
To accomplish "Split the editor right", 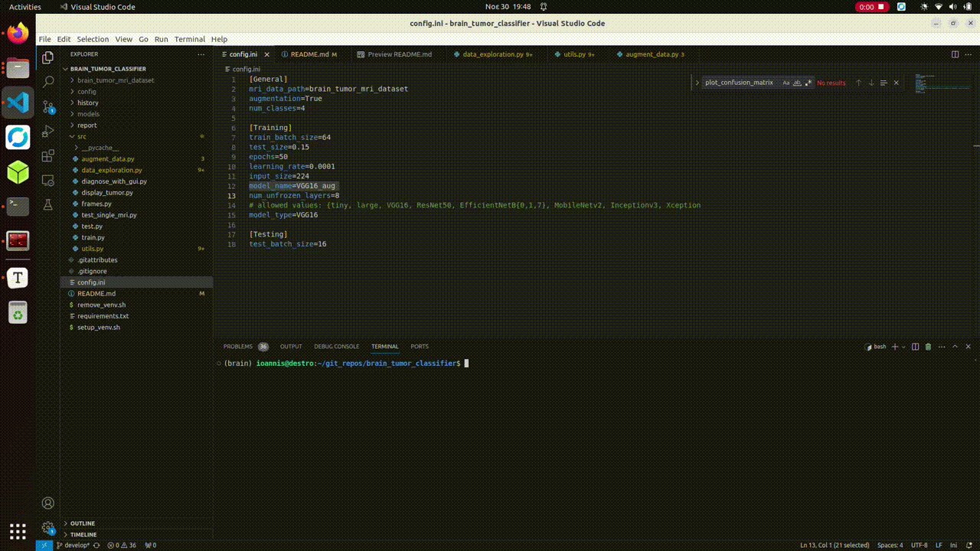I will pyautogui.click(x=955, y=54).
